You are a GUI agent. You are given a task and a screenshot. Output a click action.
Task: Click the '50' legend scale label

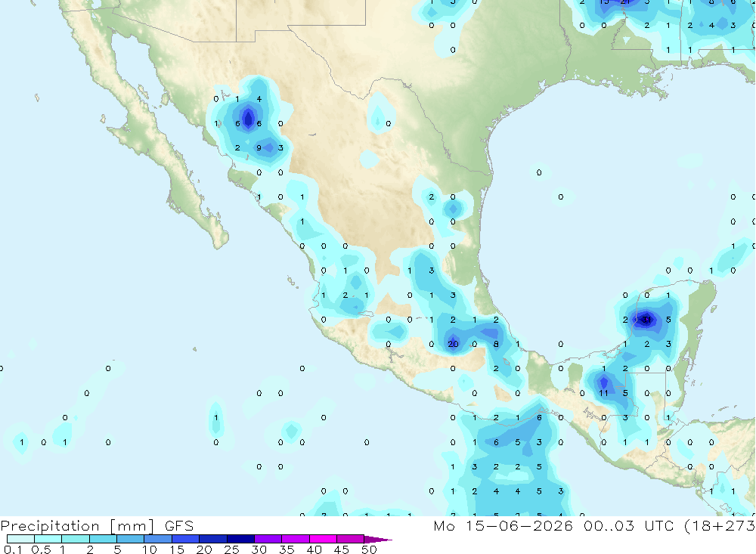[x=369, y=549]
